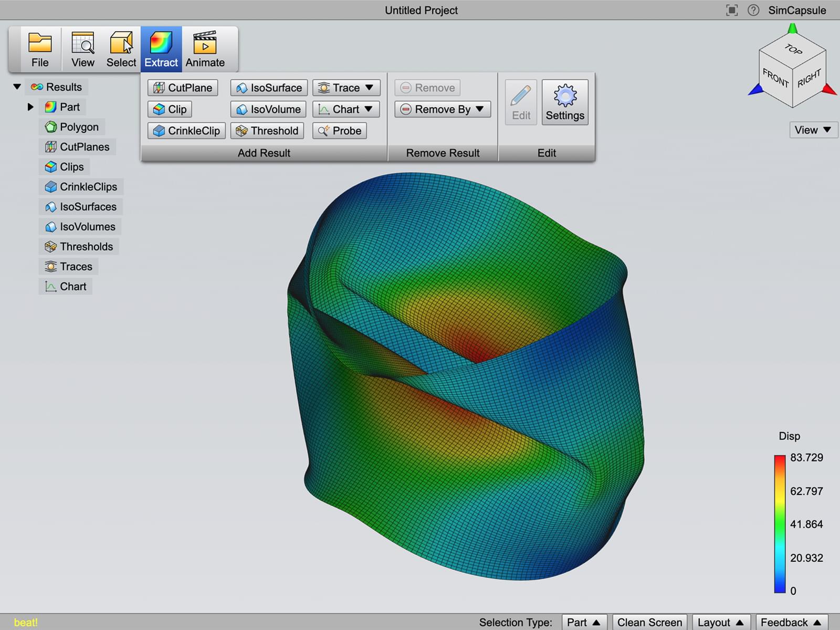Select the Chart tree item
The image size is (840, 630).
coord(66,287)
